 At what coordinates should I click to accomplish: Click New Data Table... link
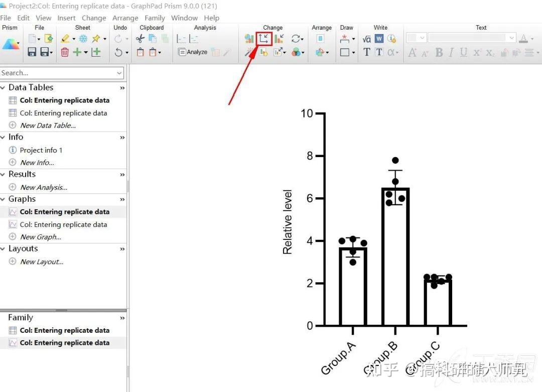pos(48,125)
